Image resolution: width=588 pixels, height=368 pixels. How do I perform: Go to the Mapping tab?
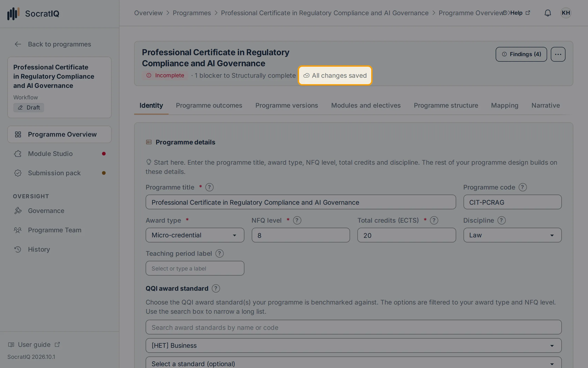(505, 105)
